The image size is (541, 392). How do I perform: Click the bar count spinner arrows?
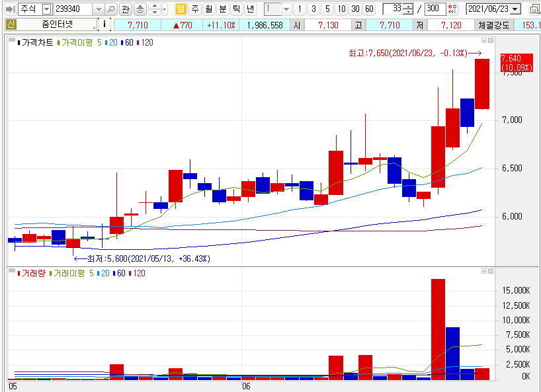click(x=408, y=9)
